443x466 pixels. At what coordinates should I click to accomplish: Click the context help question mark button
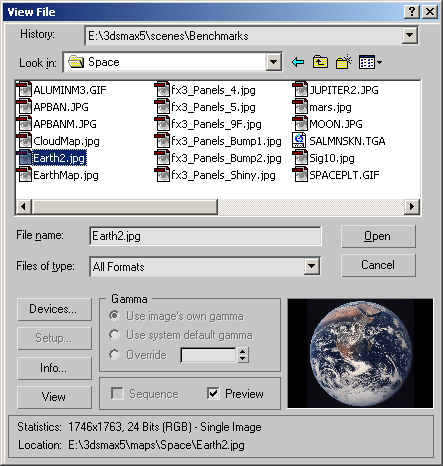[412, 12]
